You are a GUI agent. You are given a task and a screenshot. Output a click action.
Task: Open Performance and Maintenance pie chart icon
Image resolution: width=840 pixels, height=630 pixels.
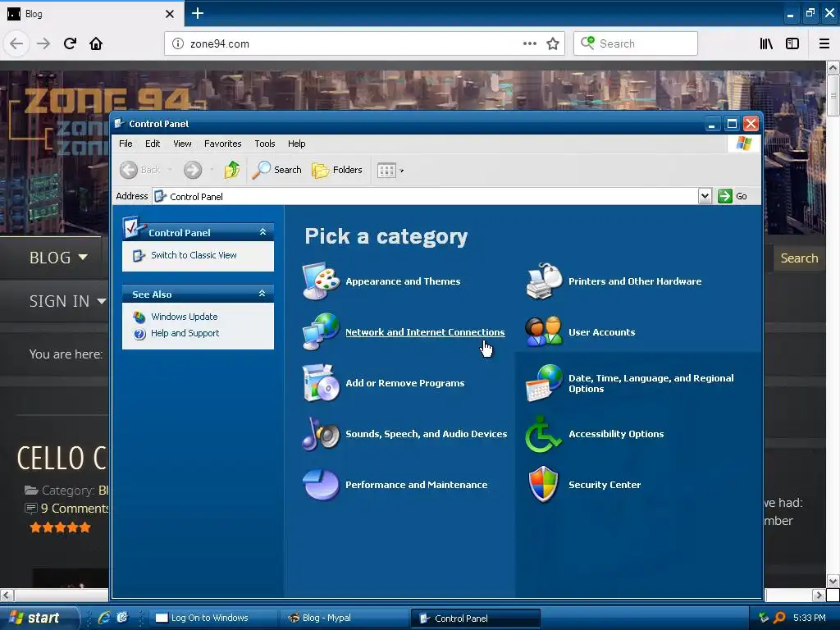[321, 485]
